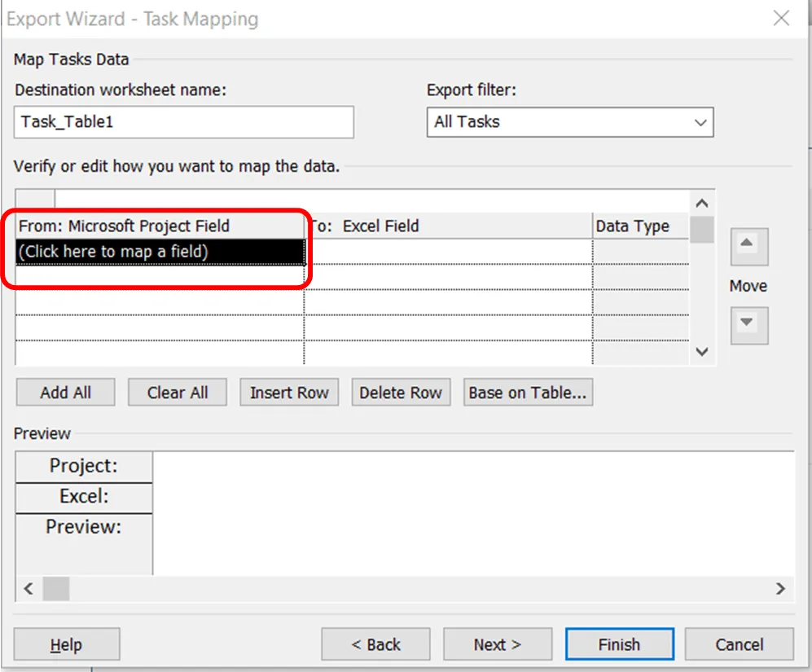Go to previous step with Back
This screenshot has width=812, height=672.
(x=375, y=644)
